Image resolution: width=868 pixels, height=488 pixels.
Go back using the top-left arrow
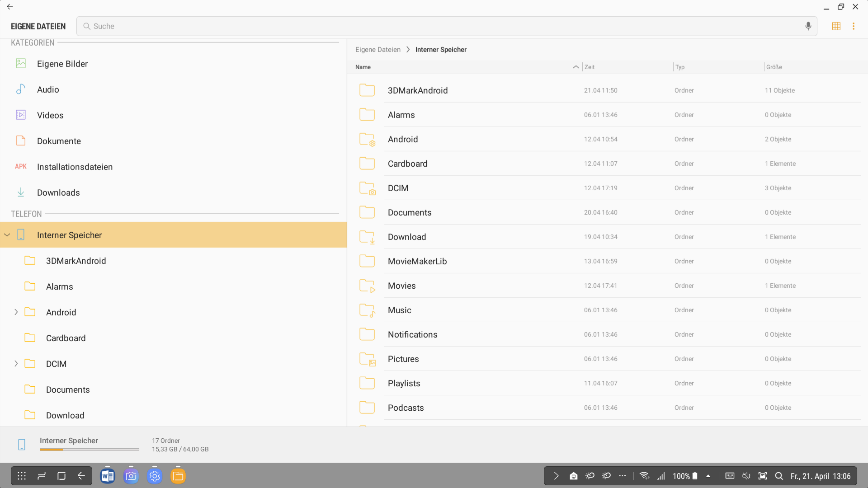pos(10,7)
